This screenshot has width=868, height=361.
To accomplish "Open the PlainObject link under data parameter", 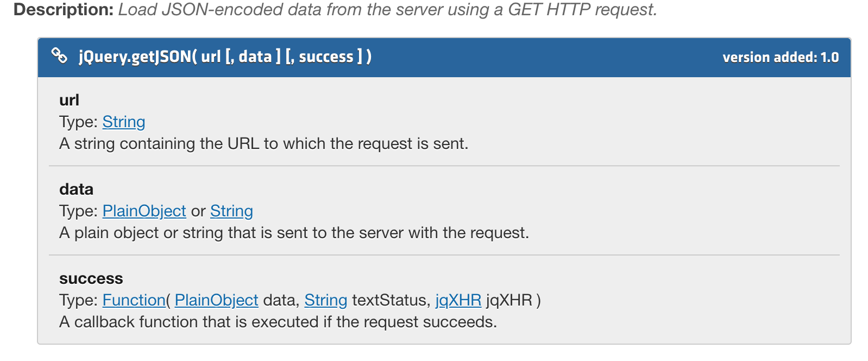I will pyautogui.click(x=144, y=211).
